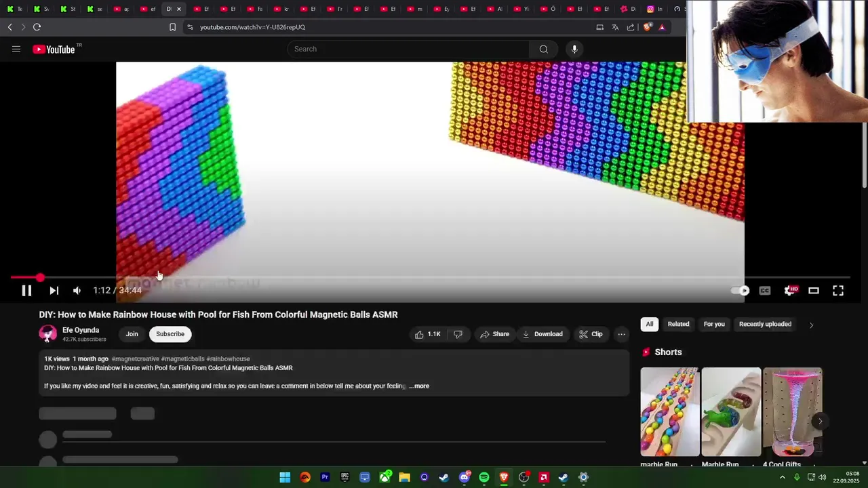Open File Explorer from taskbar
The image size is (868, 488).
pyautogui.click(x=404, y=477)
